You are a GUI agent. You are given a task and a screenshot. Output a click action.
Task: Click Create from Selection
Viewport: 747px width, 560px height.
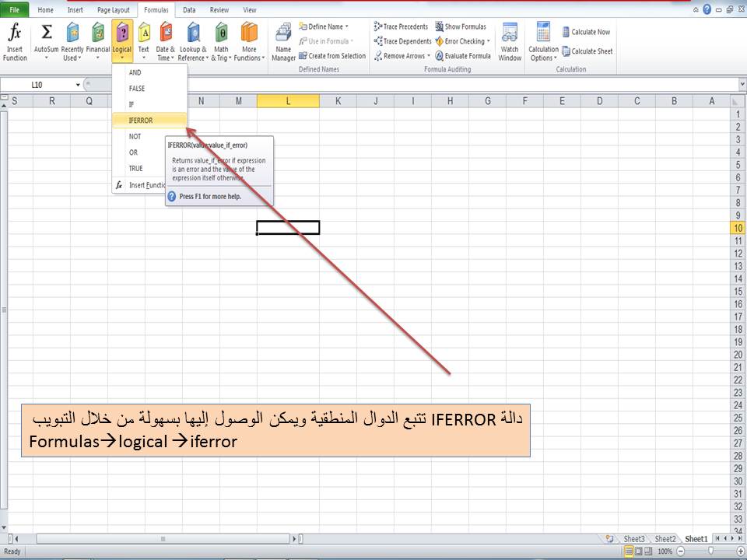point(332,56)
